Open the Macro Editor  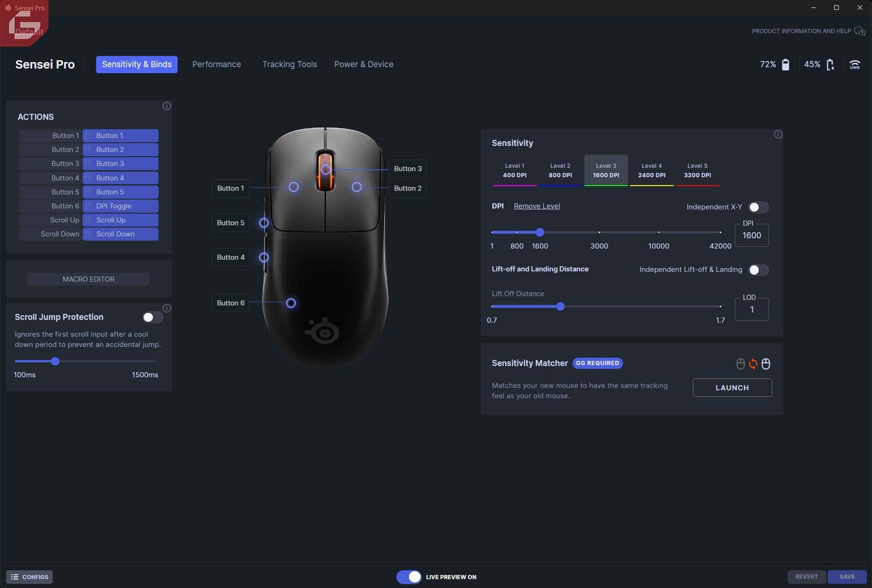pyautogui.click(x=89, y=279)
